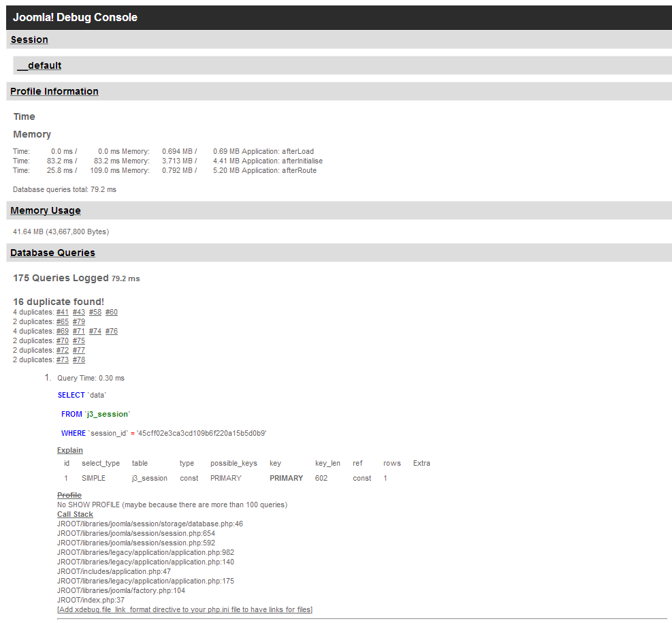Click the 41.64 MB memory usage value
Viewport: 672px width, 623px height.
(61, 231)
